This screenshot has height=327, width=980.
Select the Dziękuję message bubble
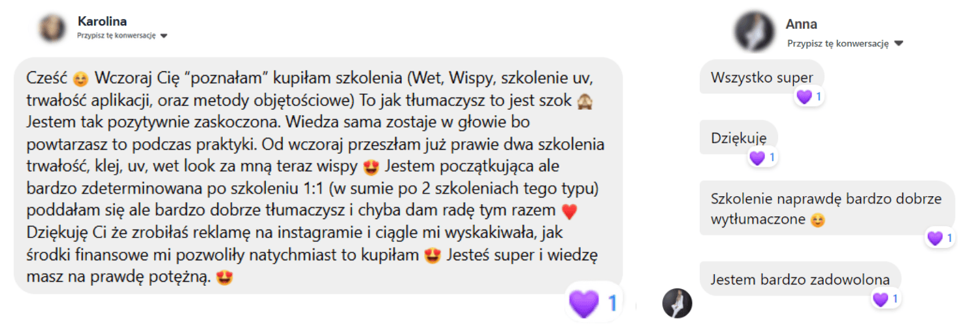point(739,137)
